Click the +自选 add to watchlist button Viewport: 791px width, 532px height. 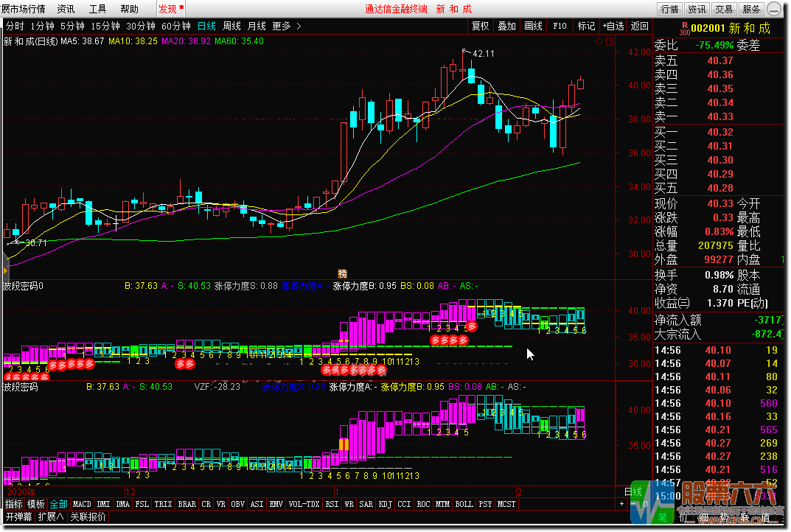click(613, 26)
